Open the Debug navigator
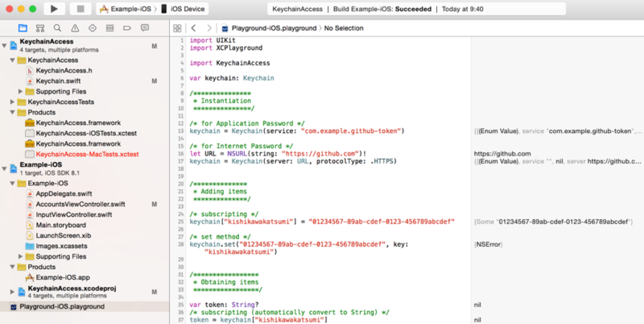Image resolution: width=644 pixels, height=324 pixels. click(x=109, y=28)
